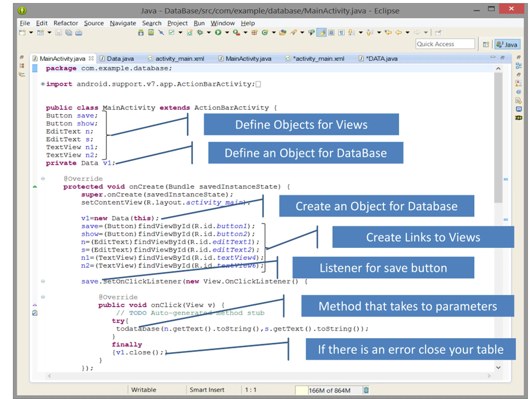Open the Window menu
The width and height of the screenshot is (532, 399).
pos(223,23)
